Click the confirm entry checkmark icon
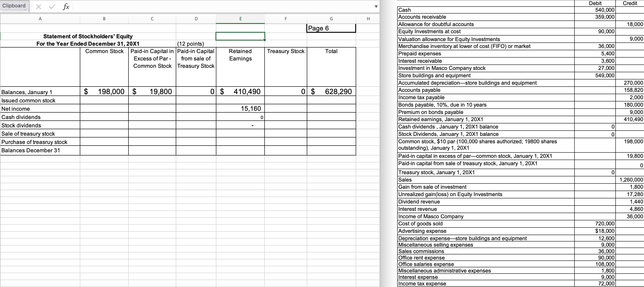 (52, 7)
